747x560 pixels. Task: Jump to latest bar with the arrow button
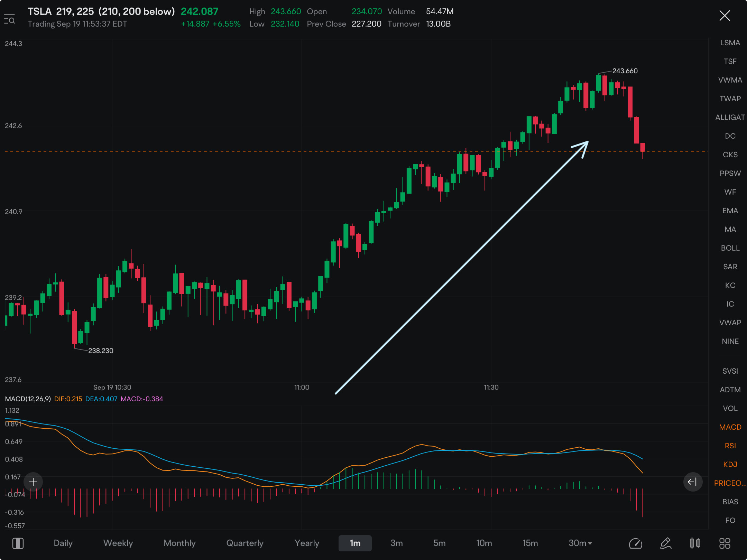click(693, 482)
